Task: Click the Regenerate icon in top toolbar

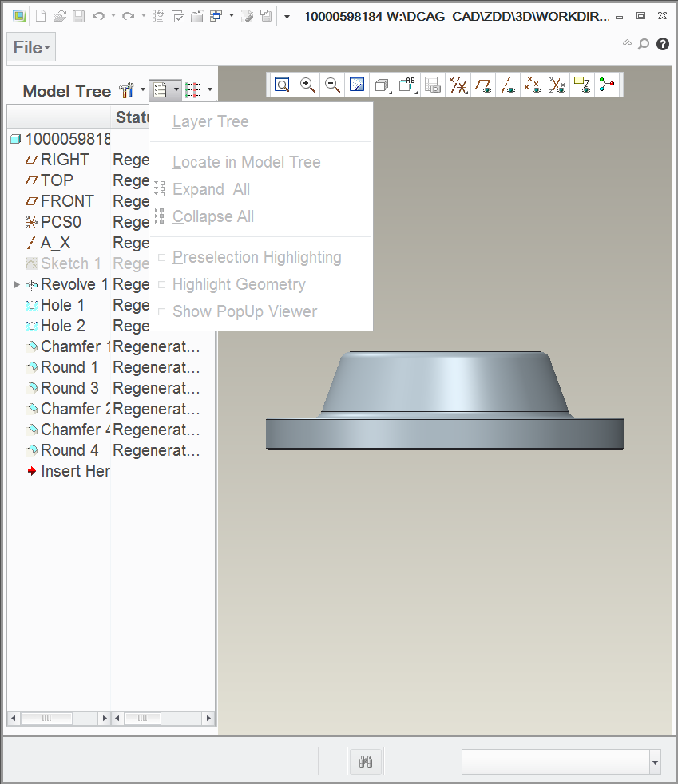Action: point(157,15)
